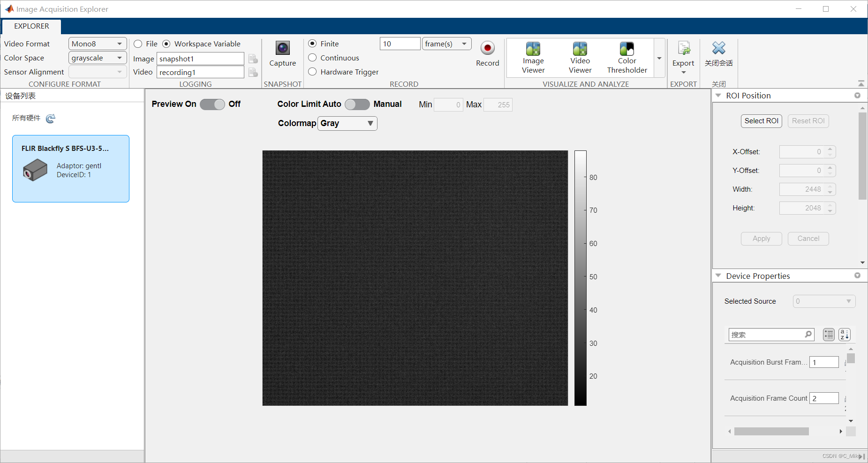Select the Continuous recording mode

(313, 58)
